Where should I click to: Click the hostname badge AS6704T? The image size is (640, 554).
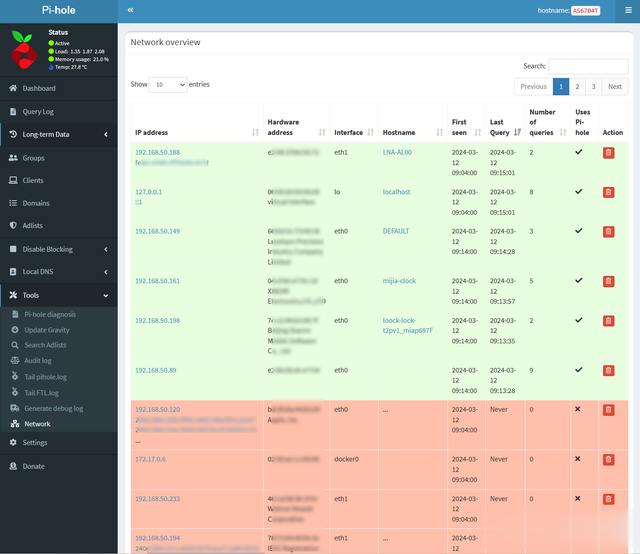coord(585,11)
